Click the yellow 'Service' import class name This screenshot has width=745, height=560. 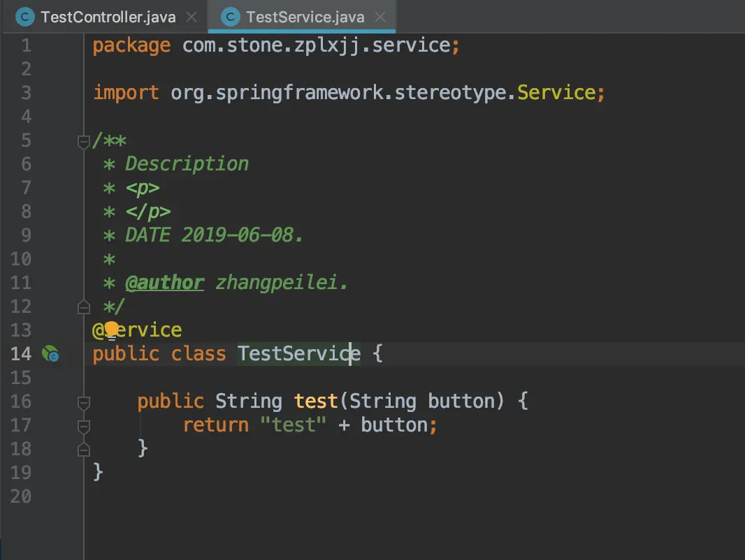click(556, 93)
